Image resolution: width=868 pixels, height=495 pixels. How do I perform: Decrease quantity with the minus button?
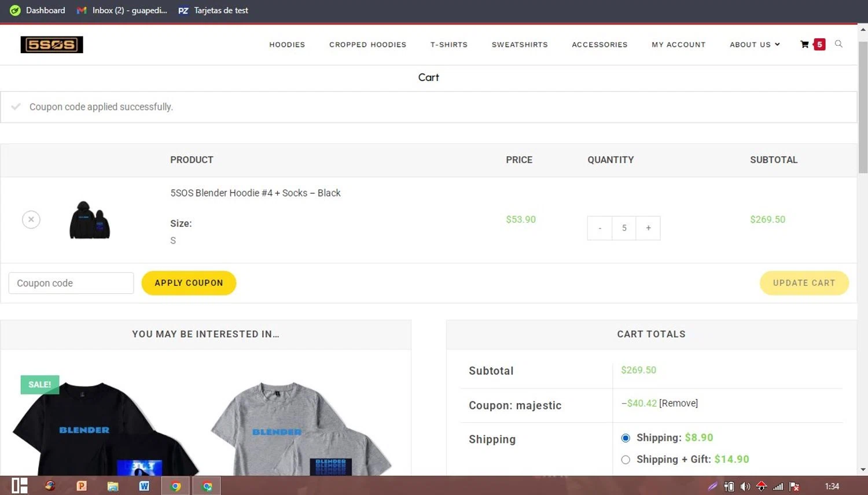tap(599, 228)
